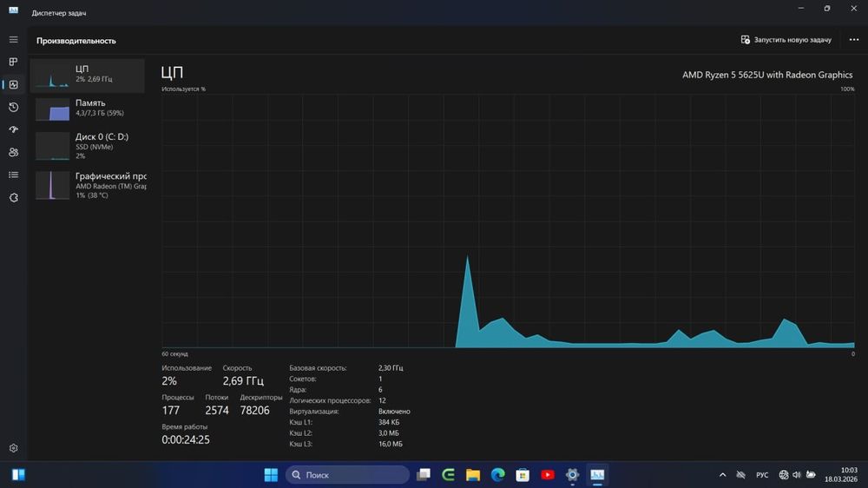The width and height of the screenshot is (868, 488).
Task: Click the Логических процессоров label
Action: (x=330, y=400)
